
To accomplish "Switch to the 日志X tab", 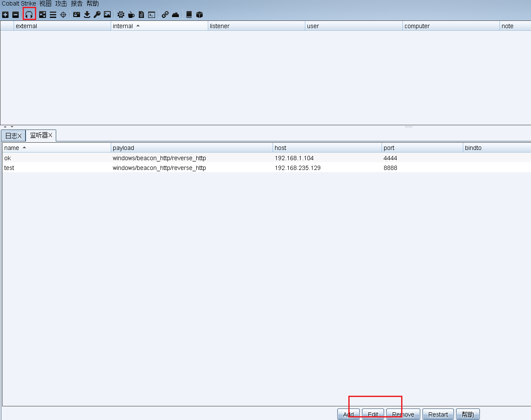I will (x=13, y=135).
